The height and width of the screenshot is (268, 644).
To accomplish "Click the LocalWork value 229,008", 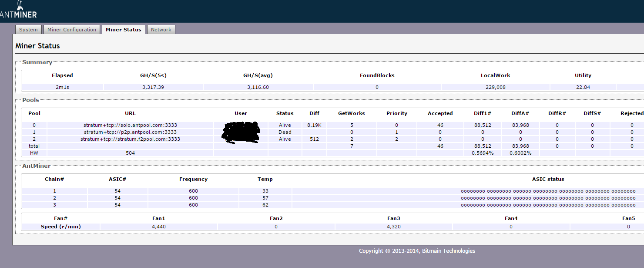I will 496,87.
